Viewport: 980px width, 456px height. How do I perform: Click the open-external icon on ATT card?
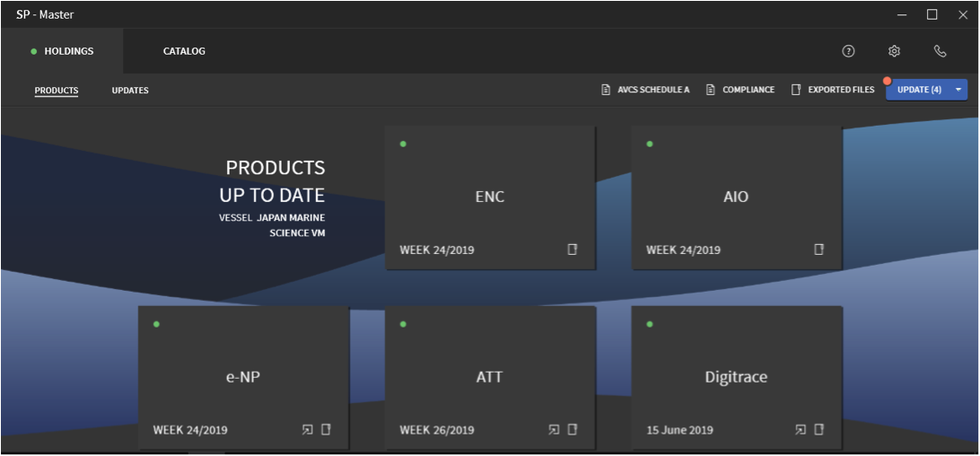tap(554, 430)
